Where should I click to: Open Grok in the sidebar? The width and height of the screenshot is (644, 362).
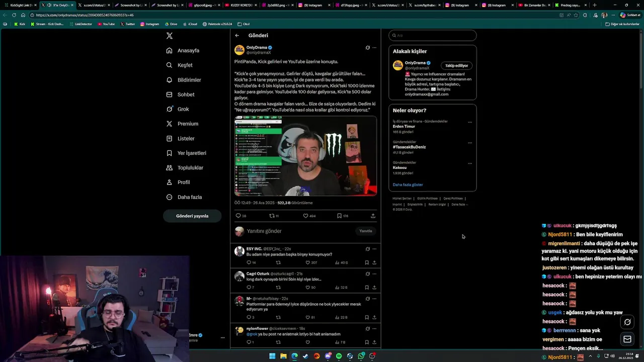[x=178, y=109]
